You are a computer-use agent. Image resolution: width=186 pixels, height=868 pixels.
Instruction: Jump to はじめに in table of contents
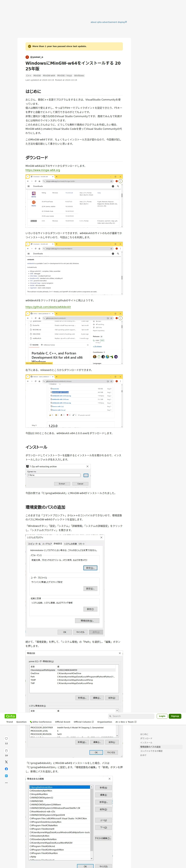(144, 734)
